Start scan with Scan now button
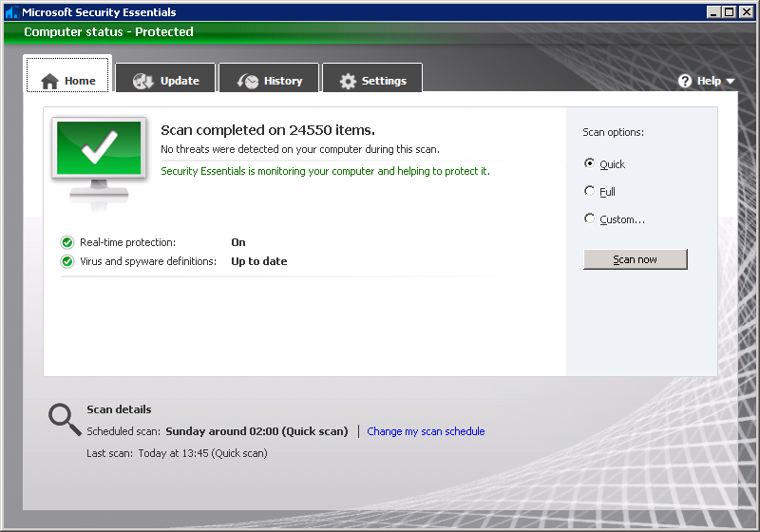The height and width of the screenshot is (532, 760). [x=635, y=259]
